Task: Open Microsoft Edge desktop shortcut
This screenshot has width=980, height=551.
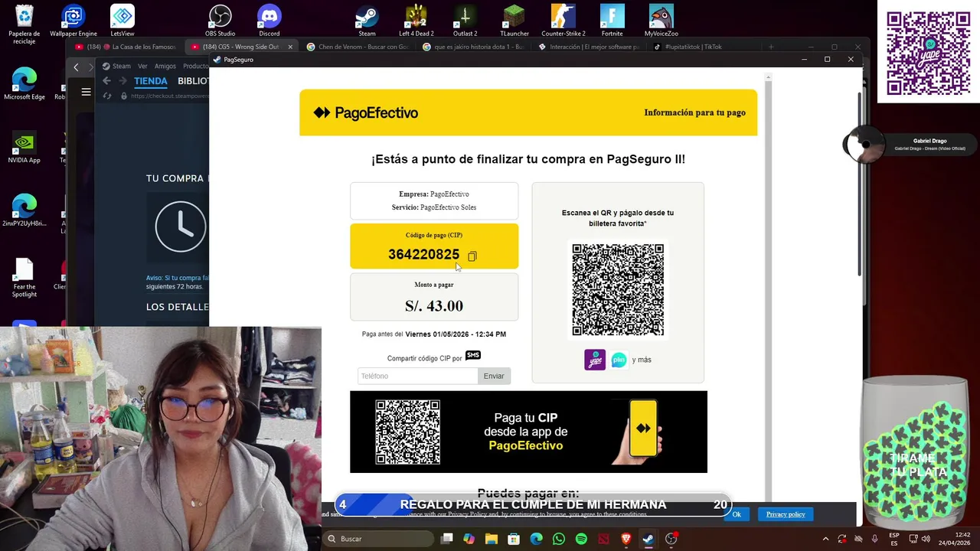Action: [24, 84]
